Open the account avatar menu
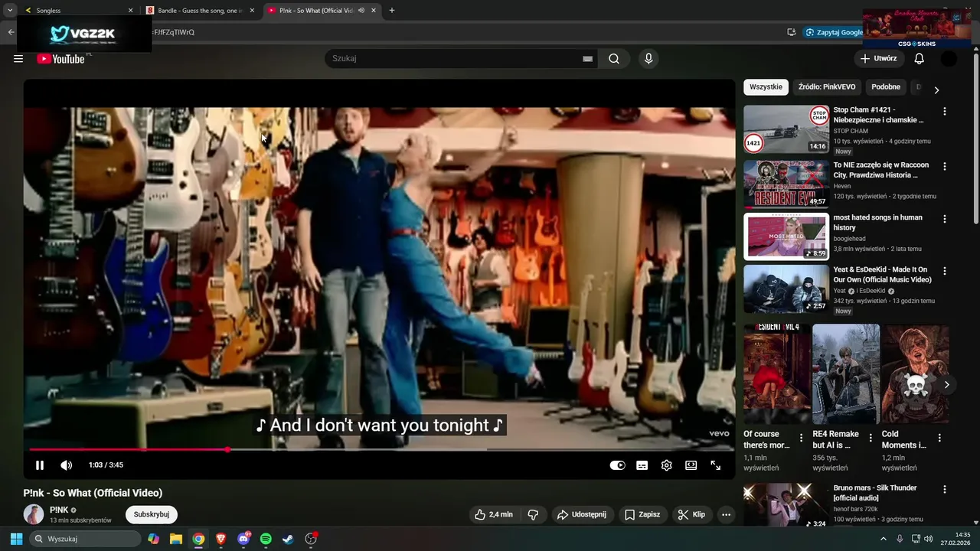Screen dimensions: 980x551 point(949,58)
